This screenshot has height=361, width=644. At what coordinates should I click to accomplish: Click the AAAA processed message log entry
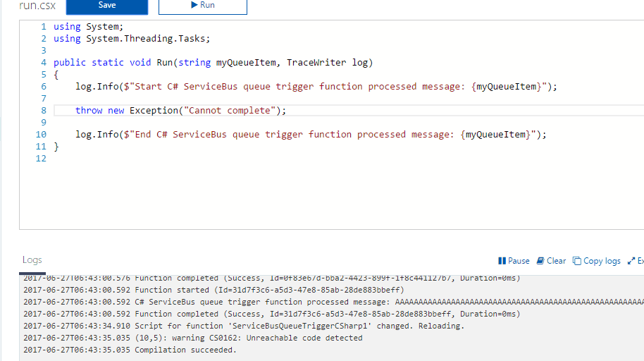[333, 302]
